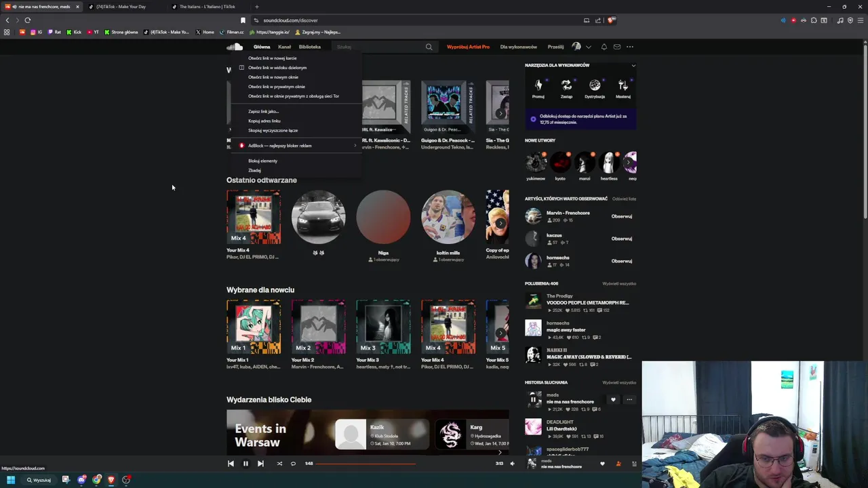Viewport: 868px width, 488px height.
Task: Toggle repeat in the player bar
Action: point(293,464)
